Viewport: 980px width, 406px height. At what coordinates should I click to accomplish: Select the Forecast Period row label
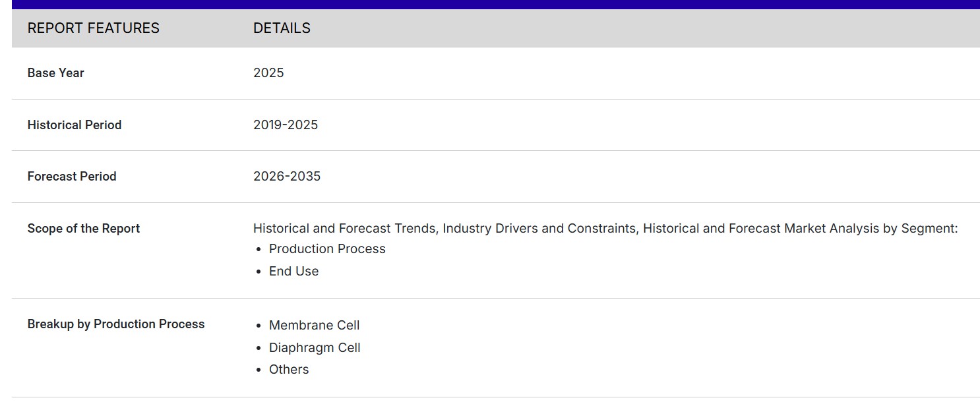coord(72,177)
